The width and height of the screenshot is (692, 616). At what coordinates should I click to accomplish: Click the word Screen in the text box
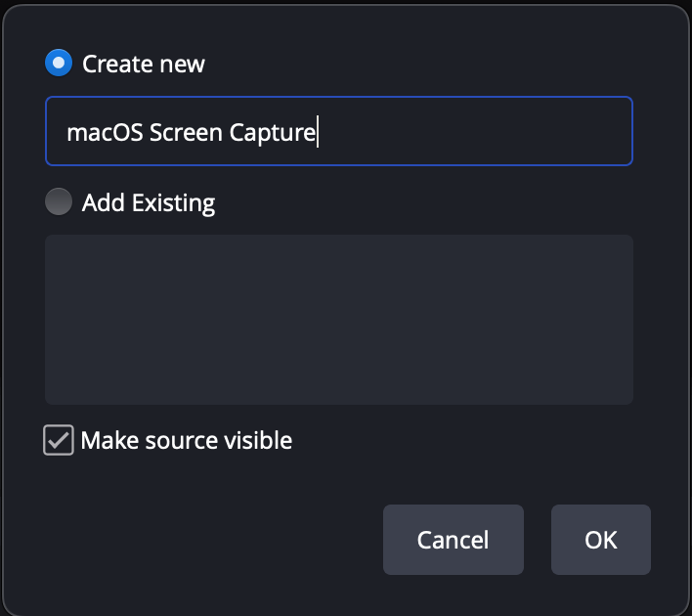(x=186, y=132)
